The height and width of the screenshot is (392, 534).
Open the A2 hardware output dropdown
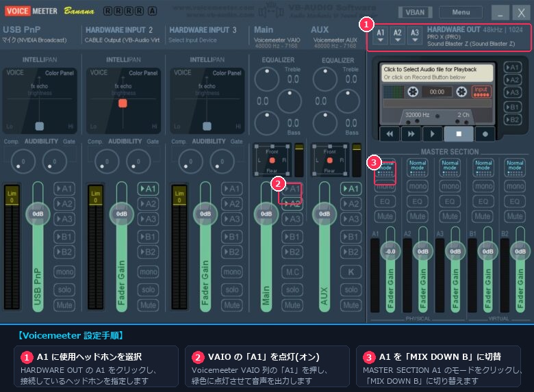(x=398, y=36)
